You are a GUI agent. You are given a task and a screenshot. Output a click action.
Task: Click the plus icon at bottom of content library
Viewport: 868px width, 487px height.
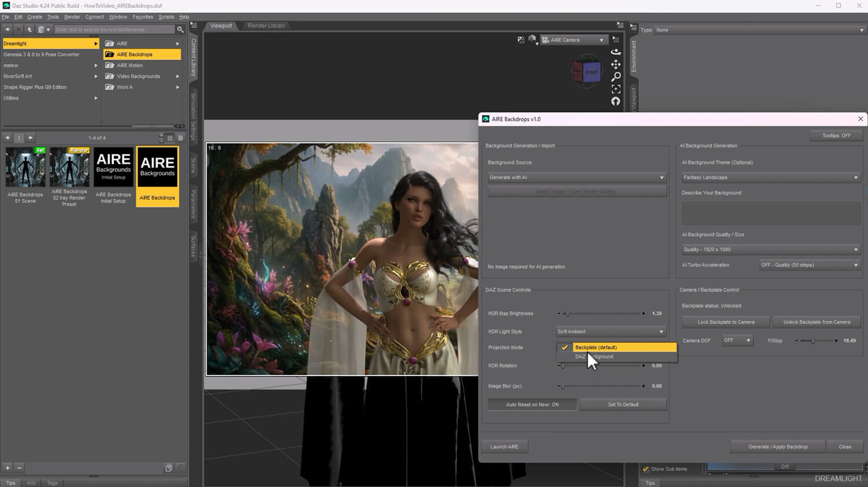[8, 468]
